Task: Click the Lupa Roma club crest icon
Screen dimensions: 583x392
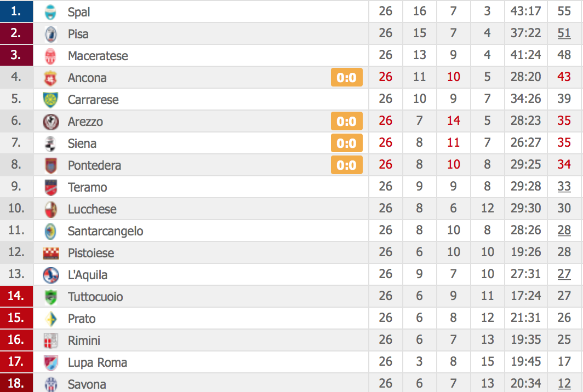Action: coord(51,362)
